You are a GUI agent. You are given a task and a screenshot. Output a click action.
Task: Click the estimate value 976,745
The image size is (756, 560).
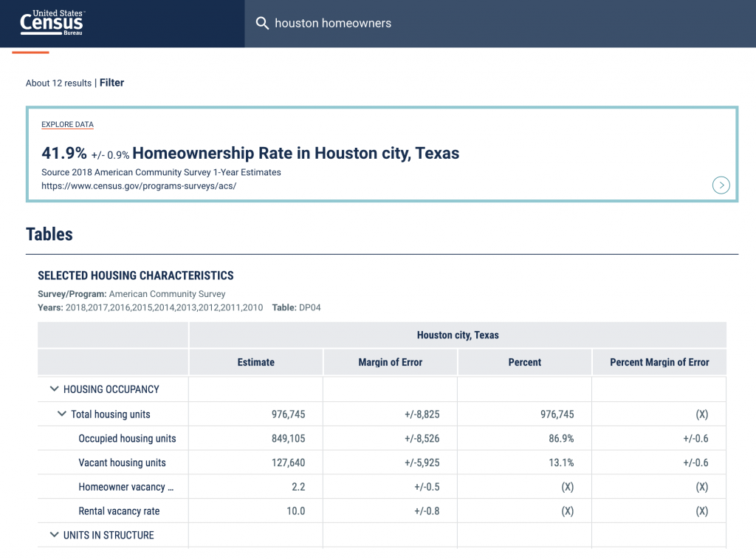289,414
